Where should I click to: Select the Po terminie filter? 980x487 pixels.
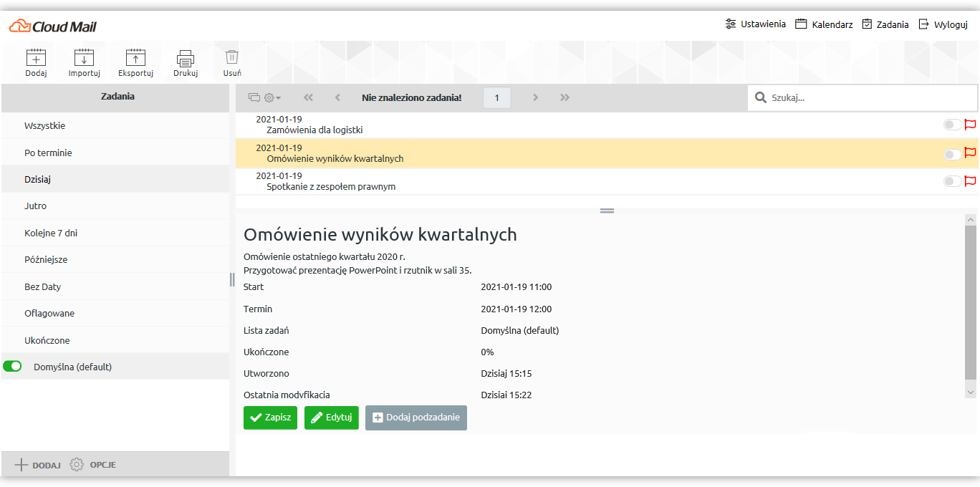click(48, 153)
